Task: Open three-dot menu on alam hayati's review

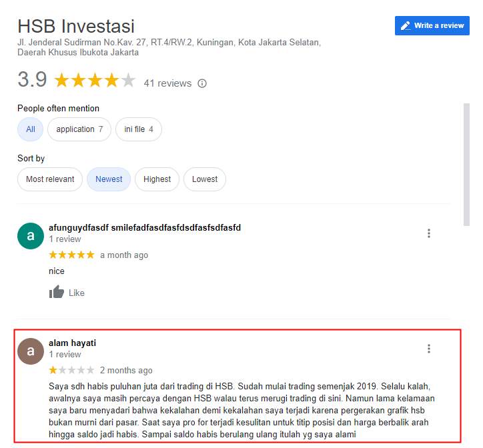Action: (429, 349)
